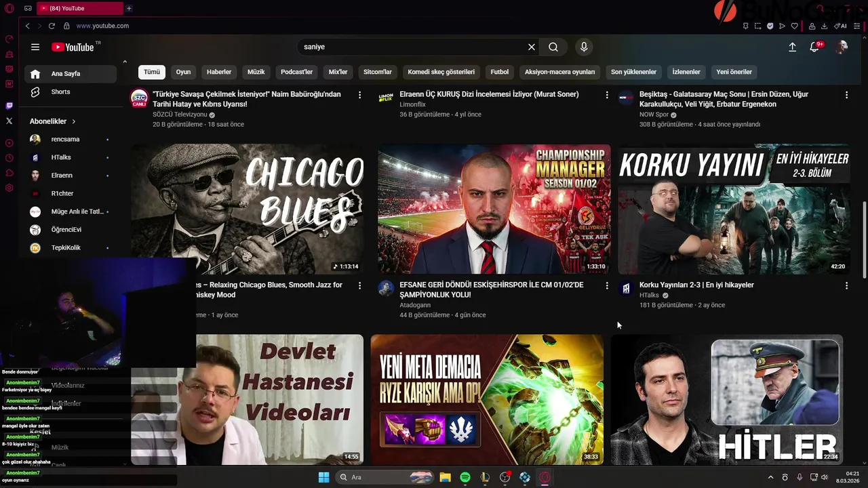Click the pinboard pin icon

(x=745, y=26)
